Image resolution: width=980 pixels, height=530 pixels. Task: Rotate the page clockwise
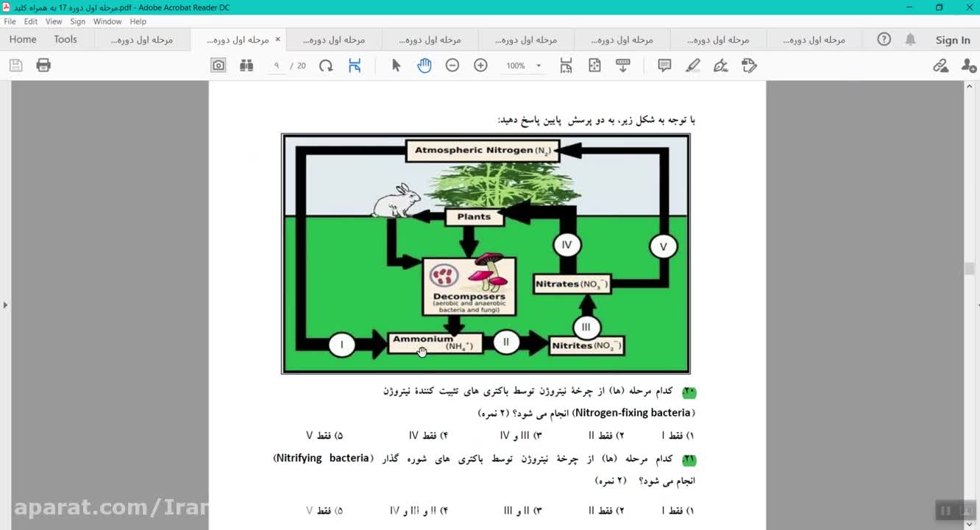click(x=326, y=66)
